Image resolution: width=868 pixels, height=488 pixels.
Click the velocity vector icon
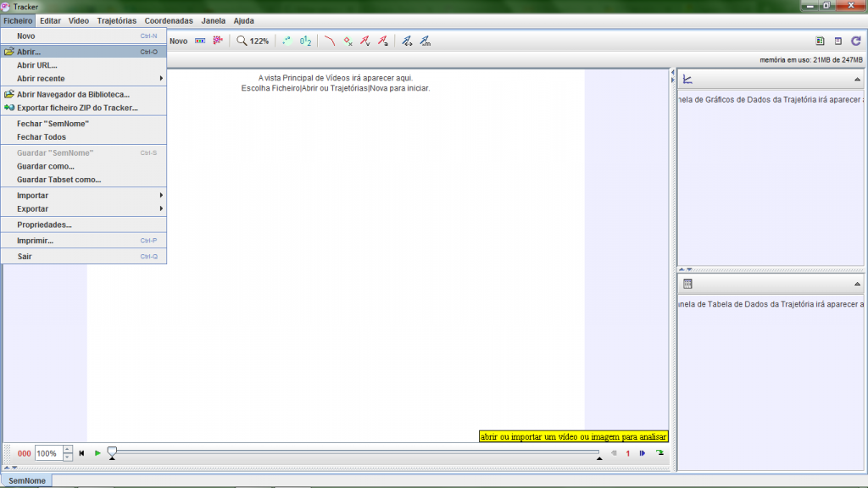365,41
